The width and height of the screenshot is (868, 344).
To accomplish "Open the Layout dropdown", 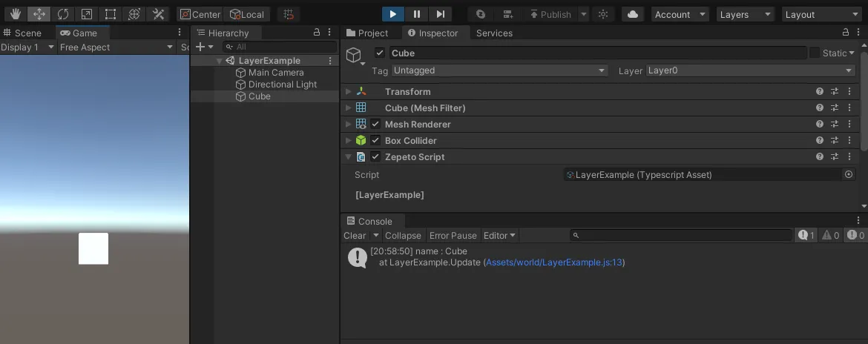I will [x=821, y=14].
